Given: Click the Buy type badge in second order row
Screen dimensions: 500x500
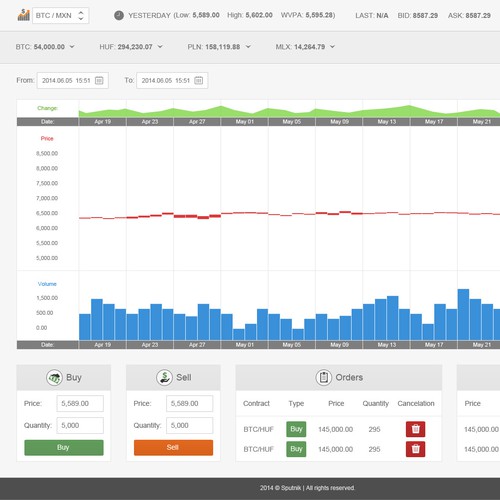Looking at the screenshot, I should 296,449.
